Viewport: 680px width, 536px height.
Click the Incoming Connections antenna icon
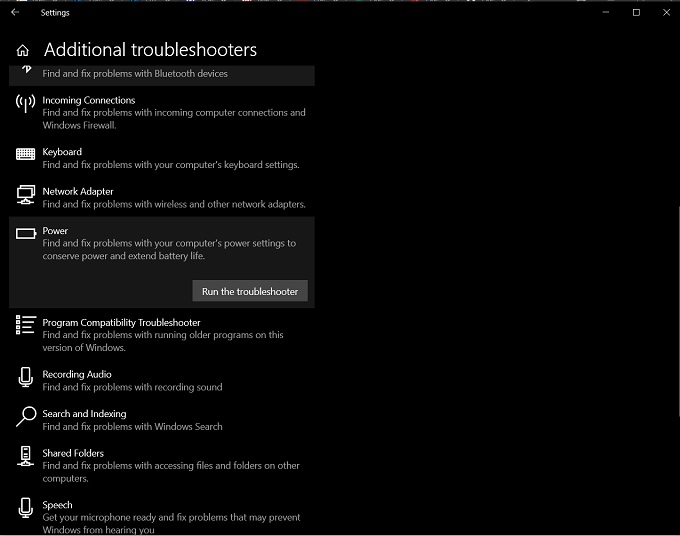[x=26, y=104]
